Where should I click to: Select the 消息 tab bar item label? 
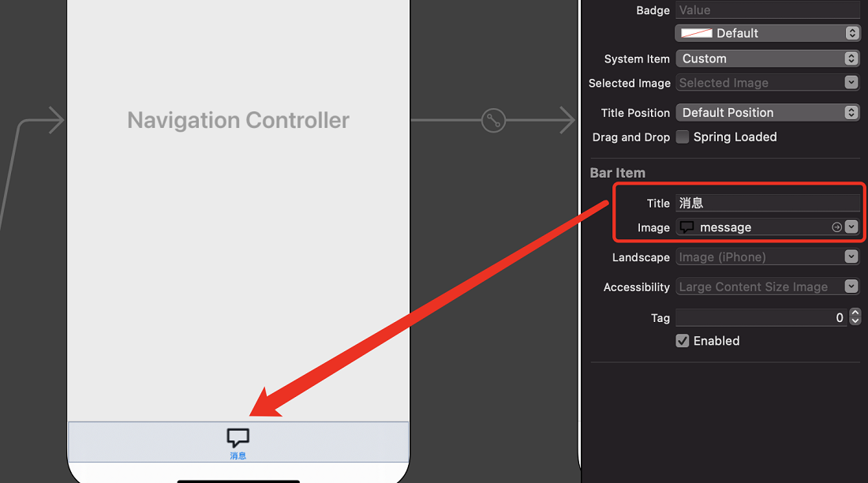click(x=238, y=456)
